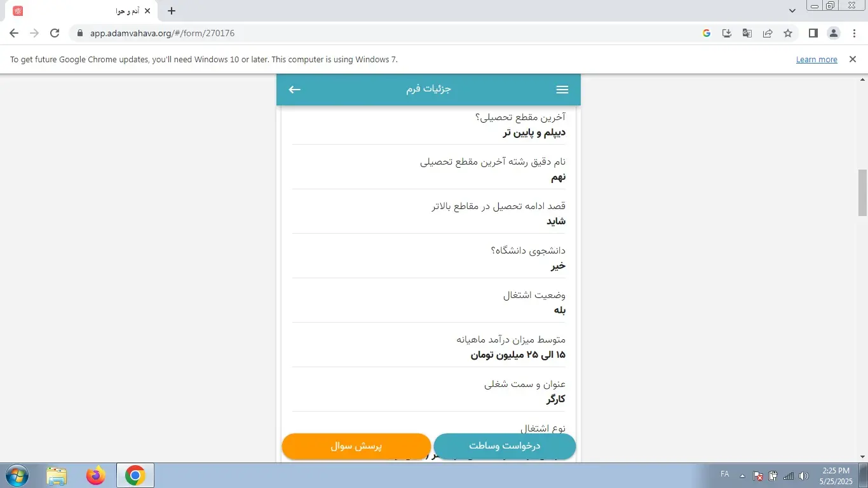
Task: Click the back arrow in form header
Action: click(294, 90)
